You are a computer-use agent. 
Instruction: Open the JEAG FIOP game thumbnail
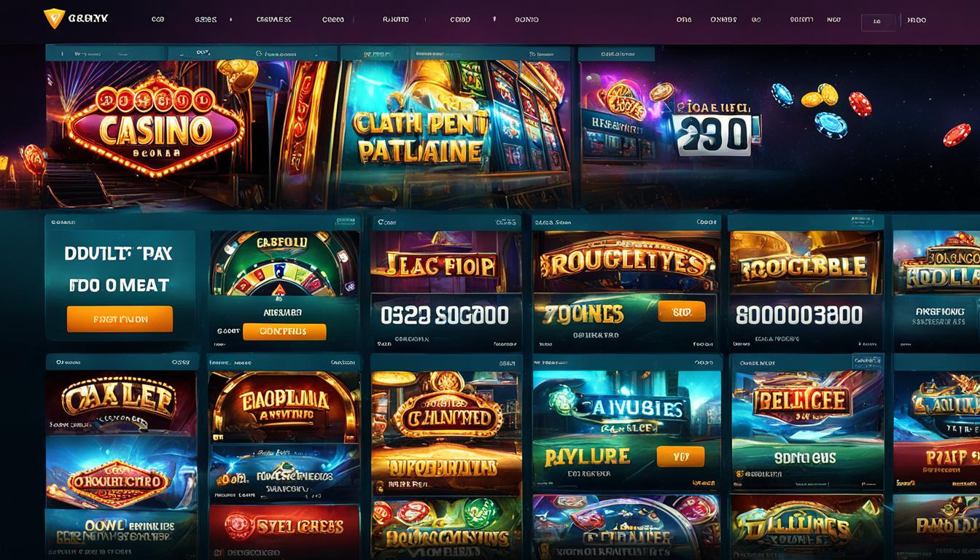(x=446, y=263)
